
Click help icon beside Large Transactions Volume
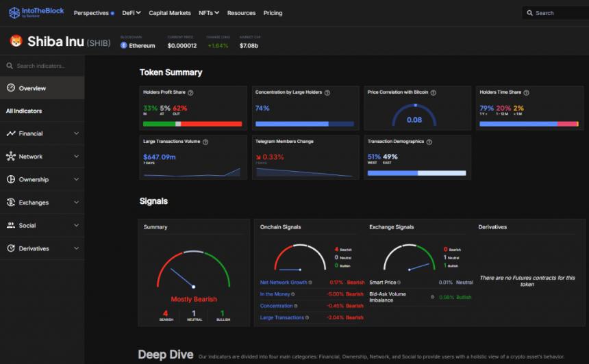point(205,142)
